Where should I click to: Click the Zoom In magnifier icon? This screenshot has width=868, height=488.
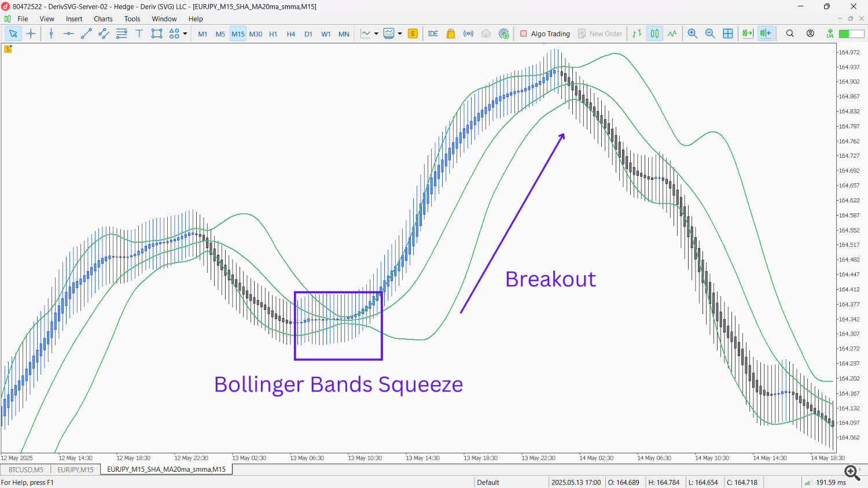692,34
